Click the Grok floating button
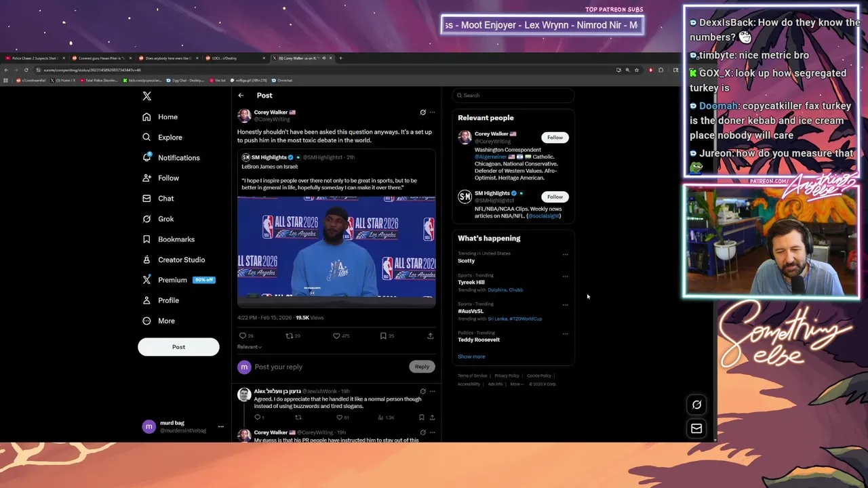The width and height of the screenshot is (868, 488). tap(696, 405)
